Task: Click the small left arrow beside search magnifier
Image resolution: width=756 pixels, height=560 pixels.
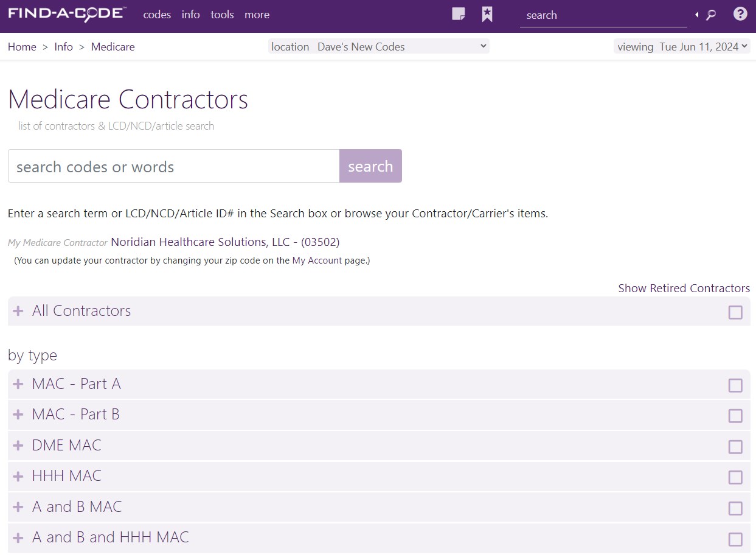Action: pos(696,15)
